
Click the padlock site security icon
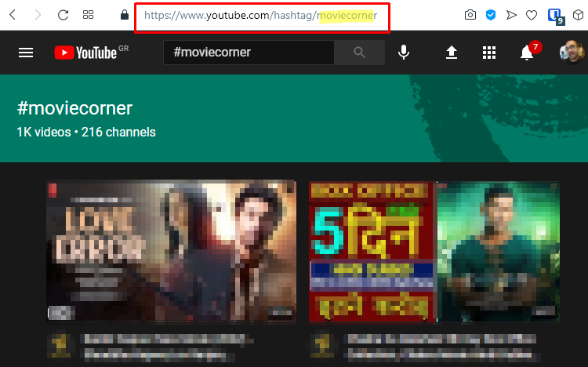(125, 15)
